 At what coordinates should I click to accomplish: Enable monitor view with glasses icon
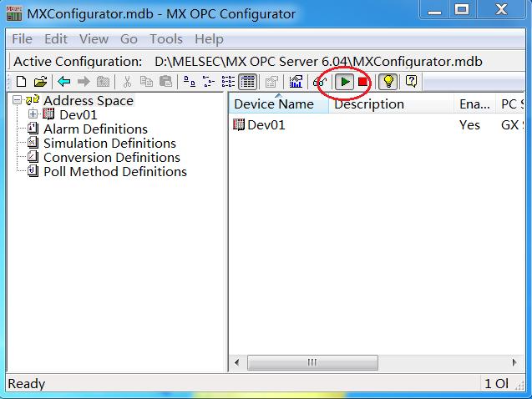click(320, 82)
